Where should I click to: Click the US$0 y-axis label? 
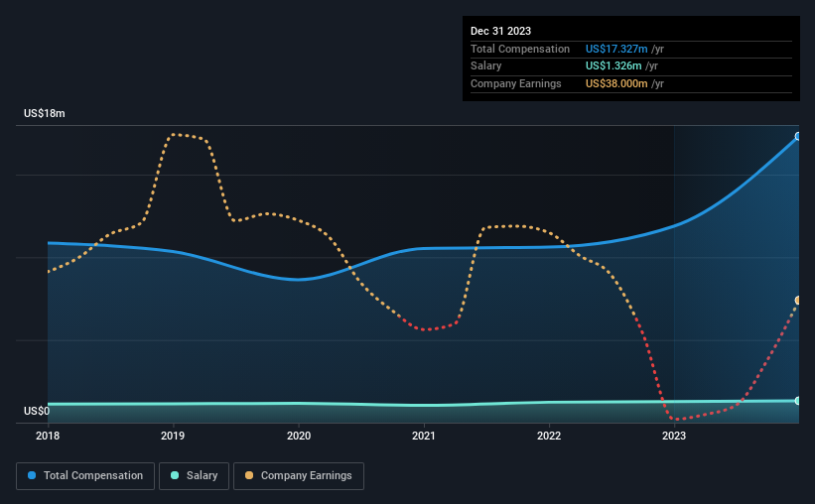pyautogui.click(x=37, y=411)
